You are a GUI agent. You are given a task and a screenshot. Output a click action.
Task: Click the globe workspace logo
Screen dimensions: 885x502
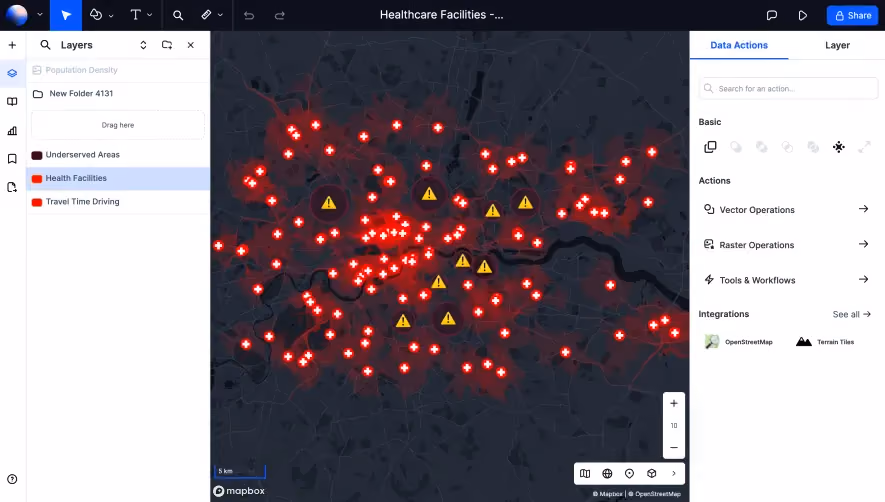click(16, 15)
